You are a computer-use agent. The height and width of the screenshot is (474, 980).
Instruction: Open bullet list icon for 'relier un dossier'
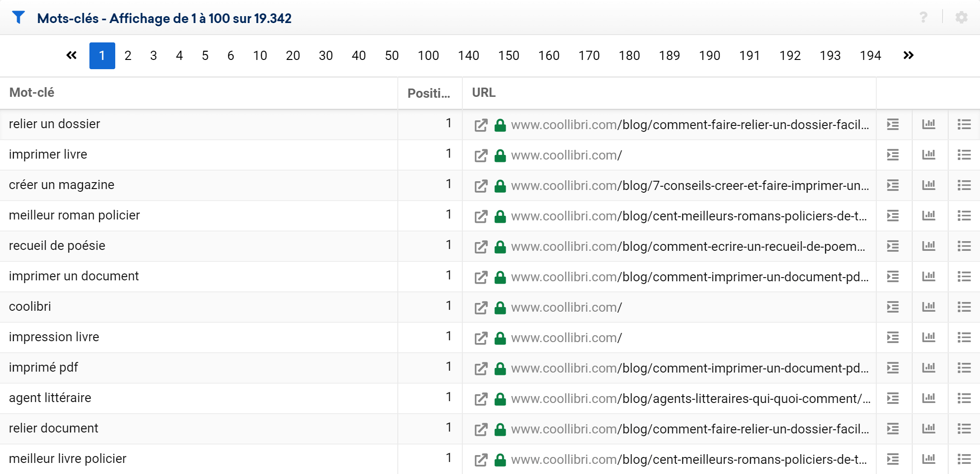point(964,124)
